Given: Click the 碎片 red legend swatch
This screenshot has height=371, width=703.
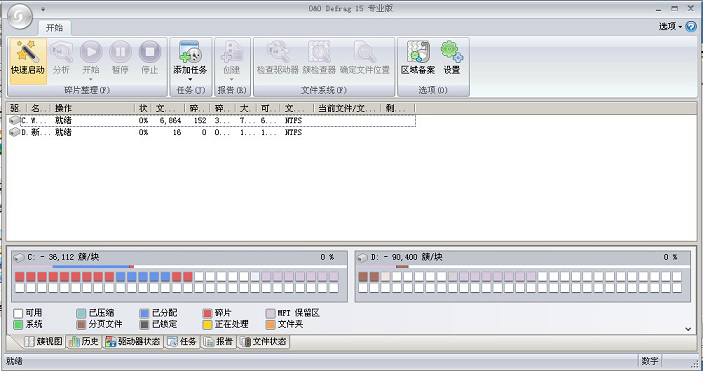Looking at the screenshot, I should 208,313.
